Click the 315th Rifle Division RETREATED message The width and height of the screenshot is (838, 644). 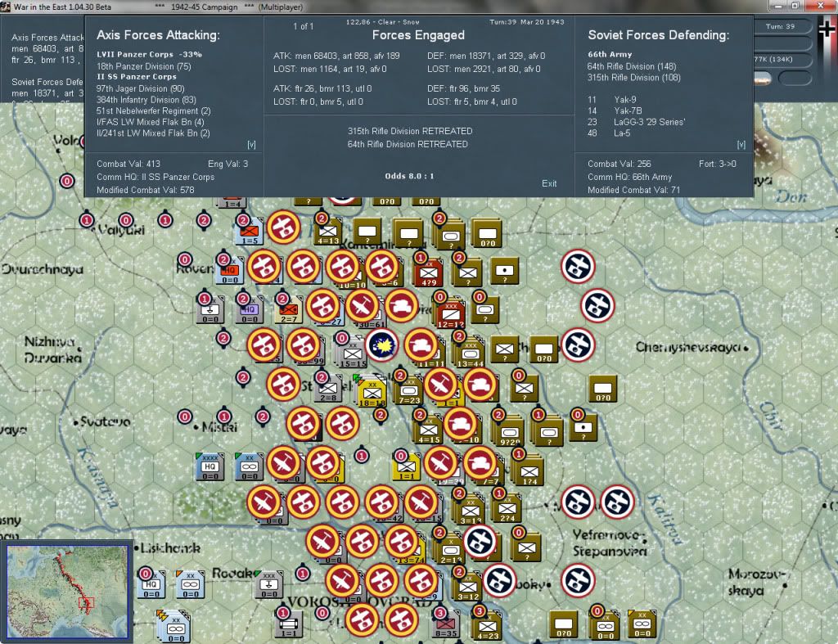pos(410,131)
